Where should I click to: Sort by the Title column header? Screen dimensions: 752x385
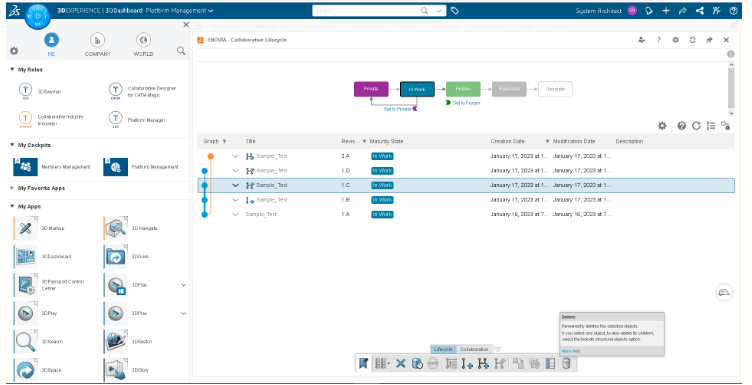(250, 141)
